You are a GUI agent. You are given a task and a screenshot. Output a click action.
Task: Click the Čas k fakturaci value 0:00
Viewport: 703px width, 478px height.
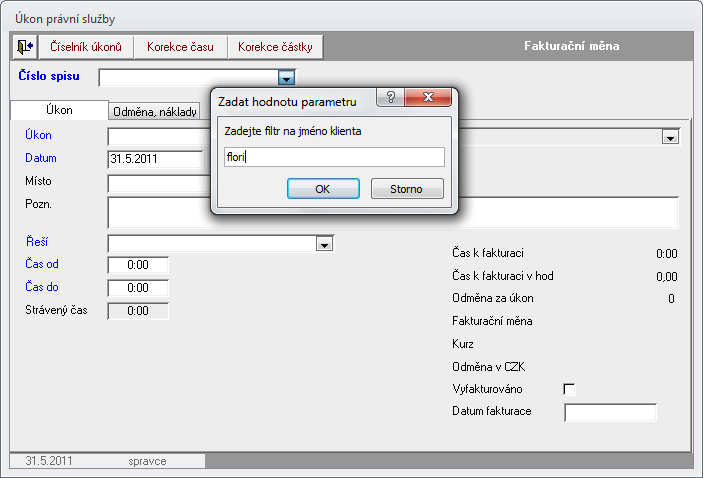[x=667, y=254]
